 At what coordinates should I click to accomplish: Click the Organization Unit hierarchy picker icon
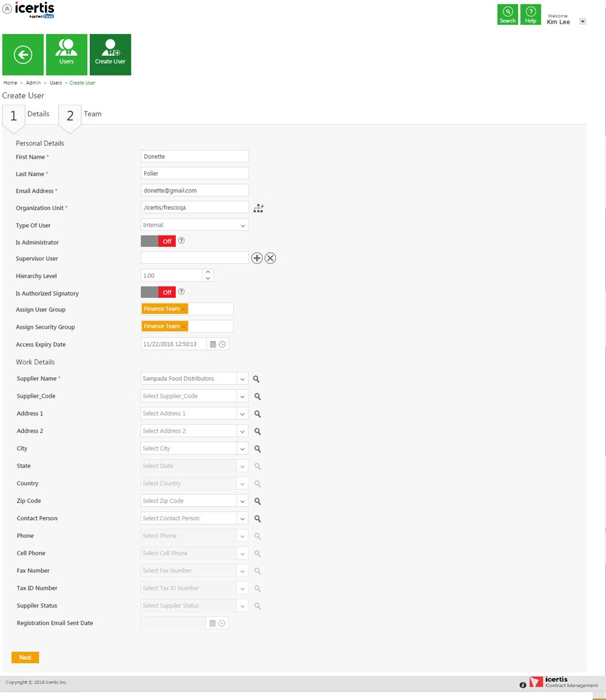(x=259, y=208)
